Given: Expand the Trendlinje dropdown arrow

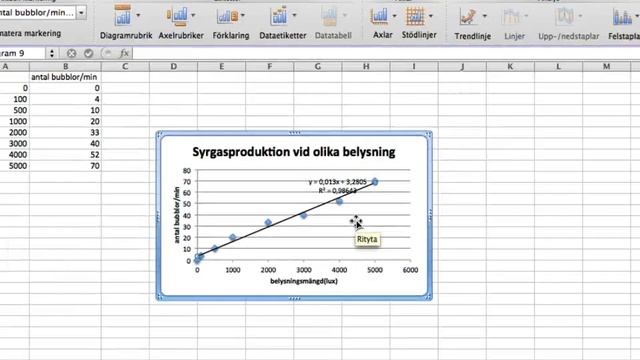Looking at the screenshot, I should [484, 16].
